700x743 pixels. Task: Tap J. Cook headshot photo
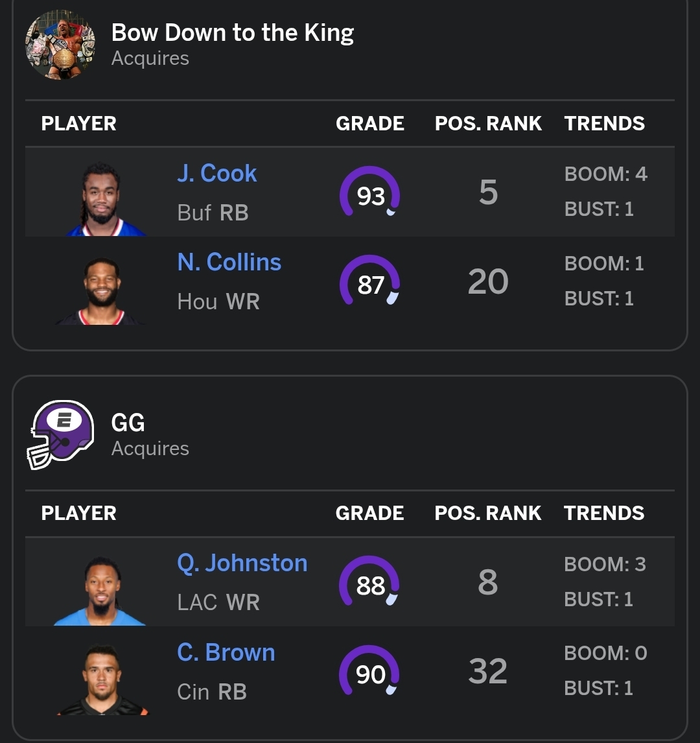pyautogui.click(x=103, y=199)
